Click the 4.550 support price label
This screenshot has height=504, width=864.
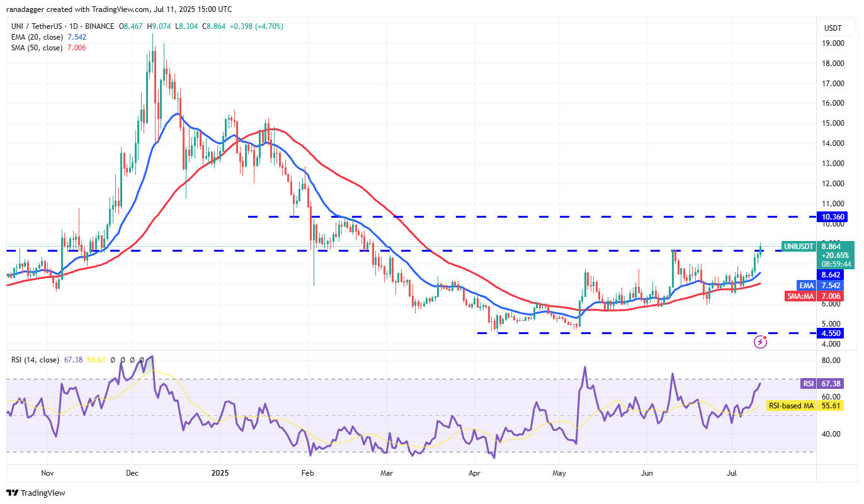click(831, 333)
